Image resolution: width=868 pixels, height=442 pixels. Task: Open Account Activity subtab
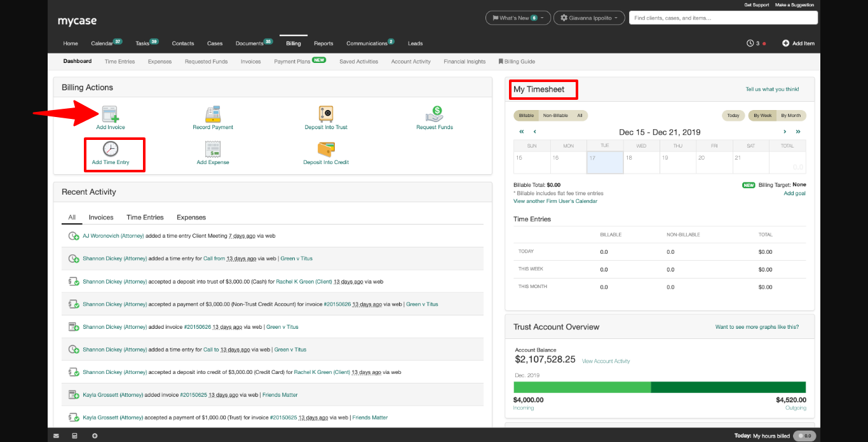(x=410, y=62)
